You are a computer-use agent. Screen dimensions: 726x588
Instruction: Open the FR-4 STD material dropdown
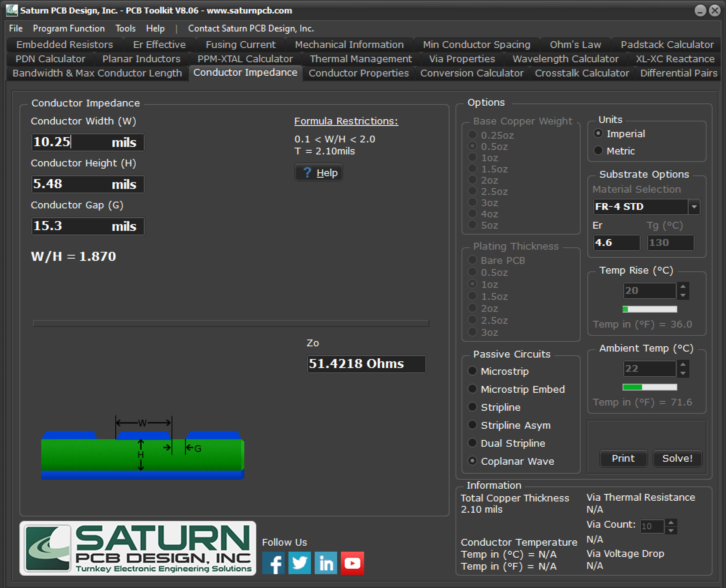coord(694,206)
